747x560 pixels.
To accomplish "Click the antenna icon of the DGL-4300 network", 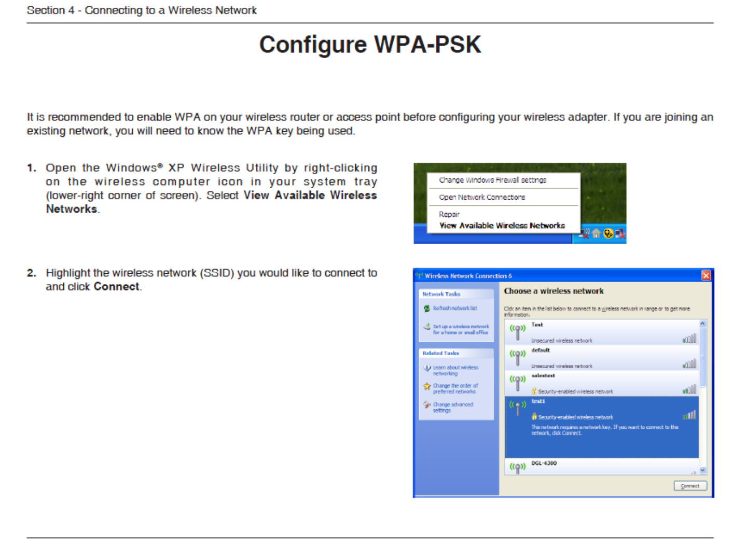I will (517, 468).
